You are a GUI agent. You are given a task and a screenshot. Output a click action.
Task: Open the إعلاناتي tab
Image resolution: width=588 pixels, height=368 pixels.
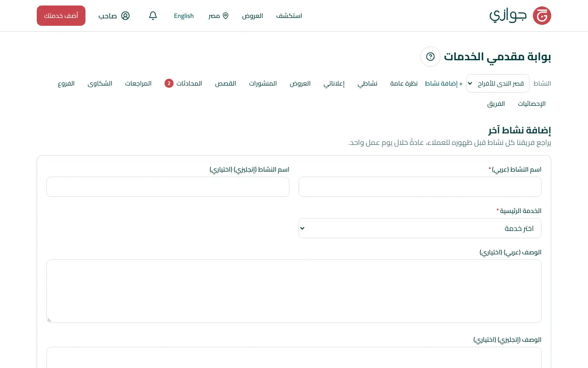[x=334, y=83]
